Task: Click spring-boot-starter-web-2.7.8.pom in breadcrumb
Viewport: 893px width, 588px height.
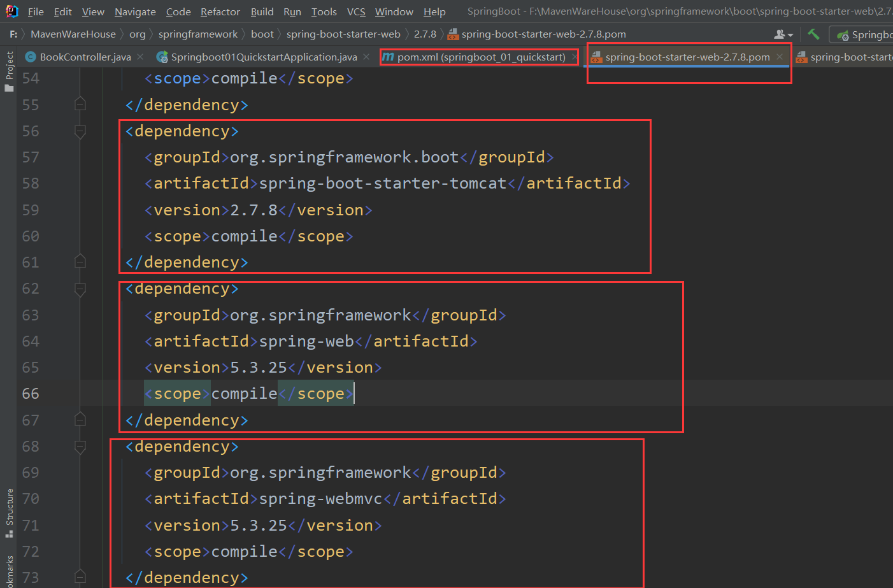Action: click(x=543, y=34)
